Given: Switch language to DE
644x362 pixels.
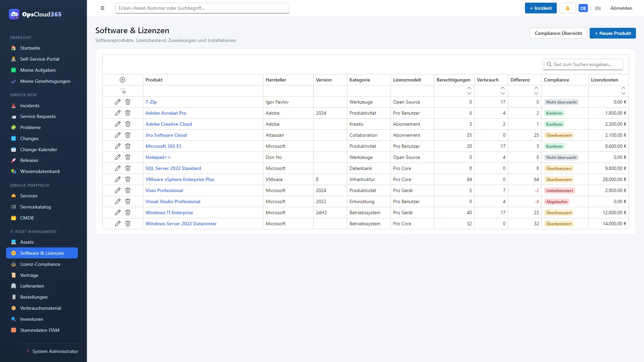Looking at the screenshot, I should point(583,8).
